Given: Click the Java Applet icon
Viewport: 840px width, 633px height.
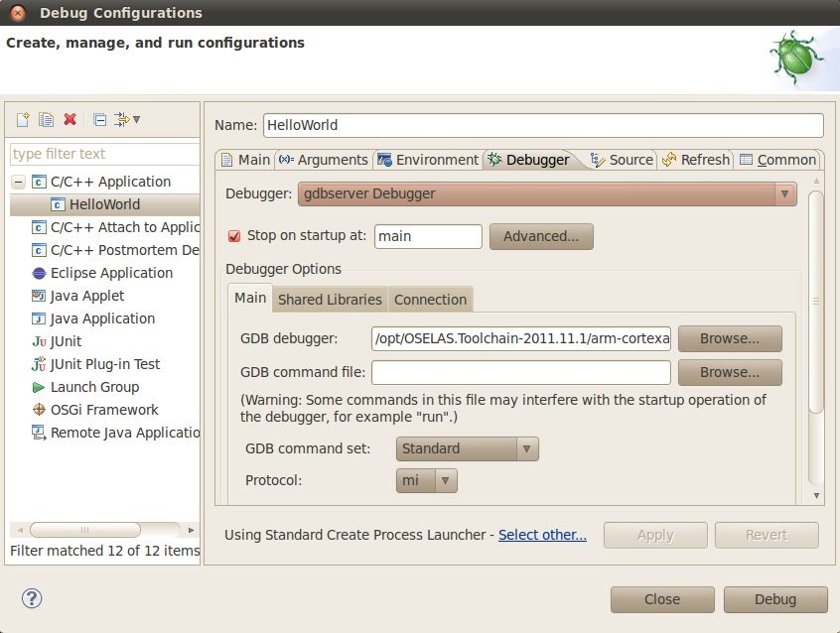Looking at the screenshot, I should tap(39, 296).
